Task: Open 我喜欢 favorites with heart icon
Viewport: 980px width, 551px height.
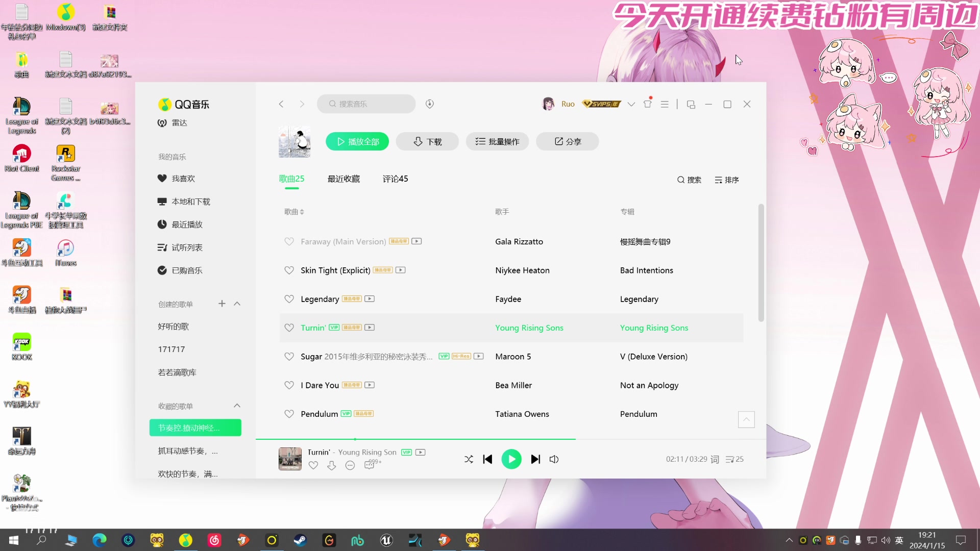Action: pyautogui.click(x=184, y=178)
